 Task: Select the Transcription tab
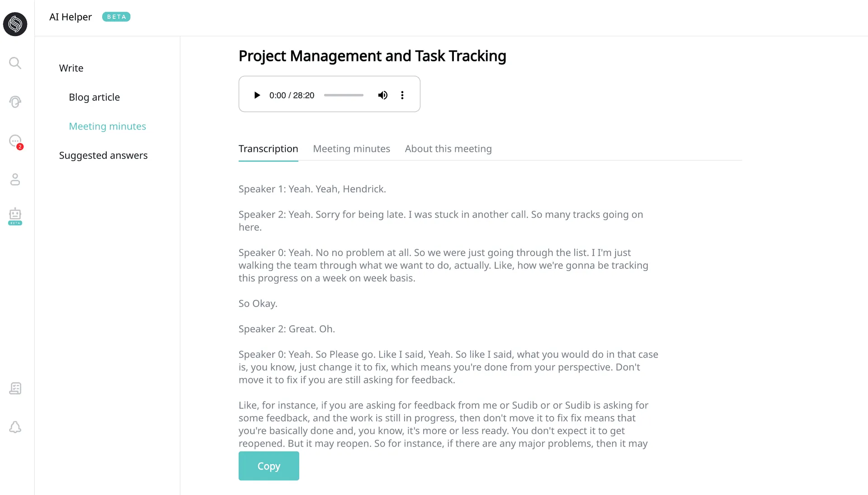click(x=268, y=149)
